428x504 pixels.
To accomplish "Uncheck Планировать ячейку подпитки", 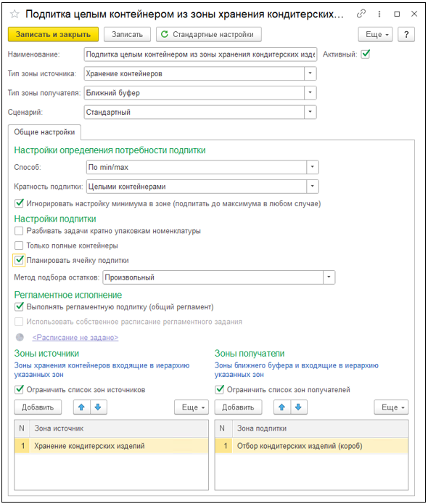I will [19, 260].
